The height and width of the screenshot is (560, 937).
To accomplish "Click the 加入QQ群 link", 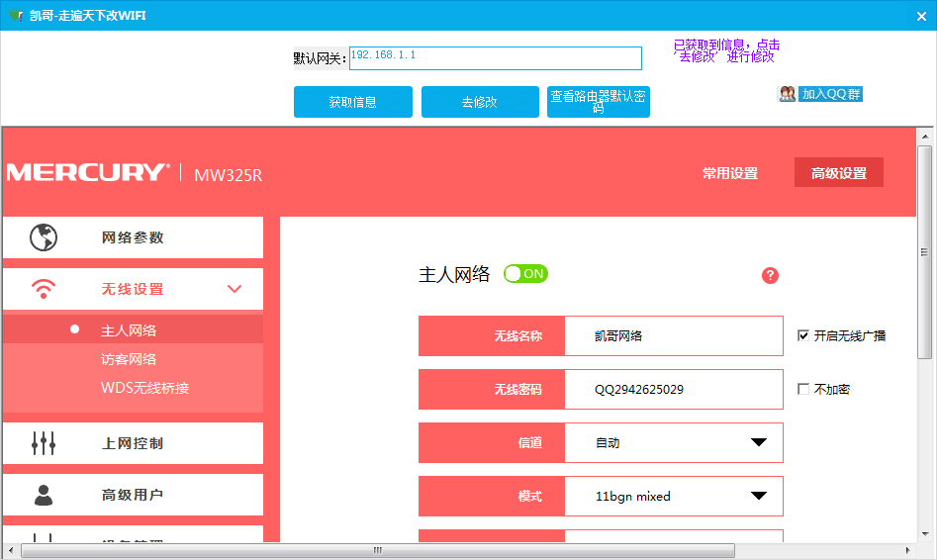I will [x=830, y=94].
